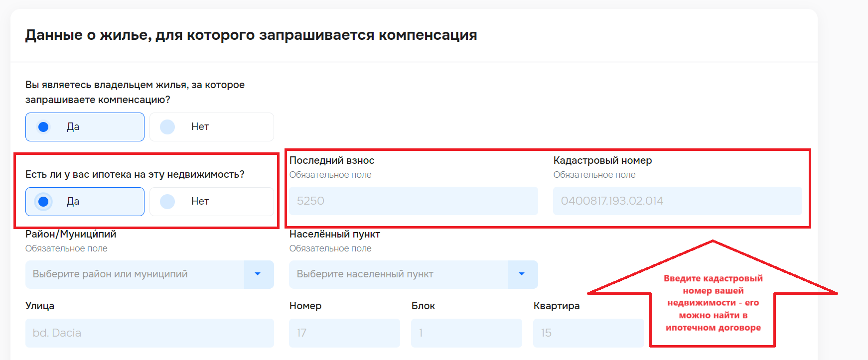The width and height of the screenshot is (868, 360).
Task: Expand the locality dropdown arrow
Action: click(x=523, y=274)
